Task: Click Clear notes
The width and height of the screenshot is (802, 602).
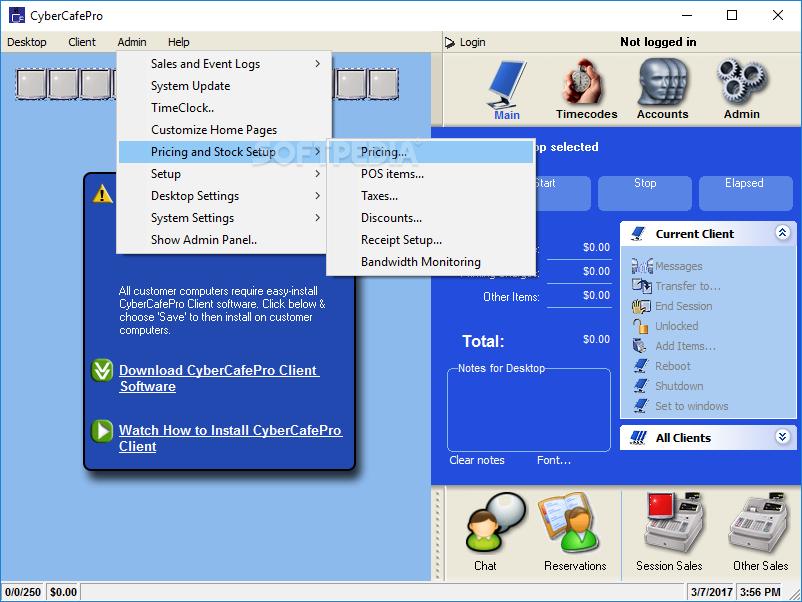Action: click(477, 460)
